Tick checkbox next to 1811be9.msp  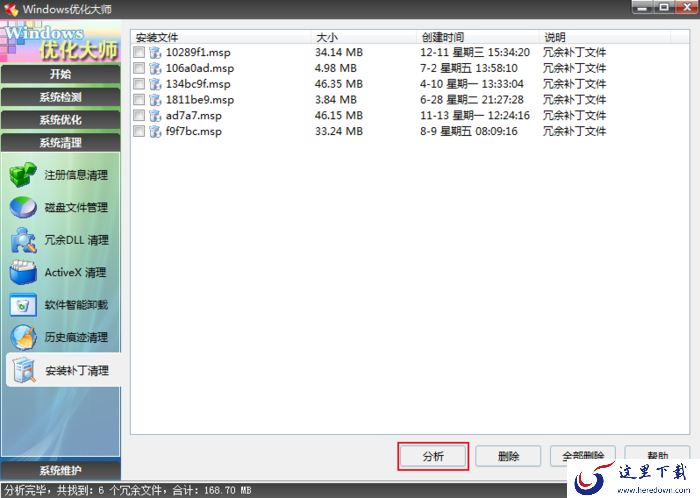coord(139,100)
